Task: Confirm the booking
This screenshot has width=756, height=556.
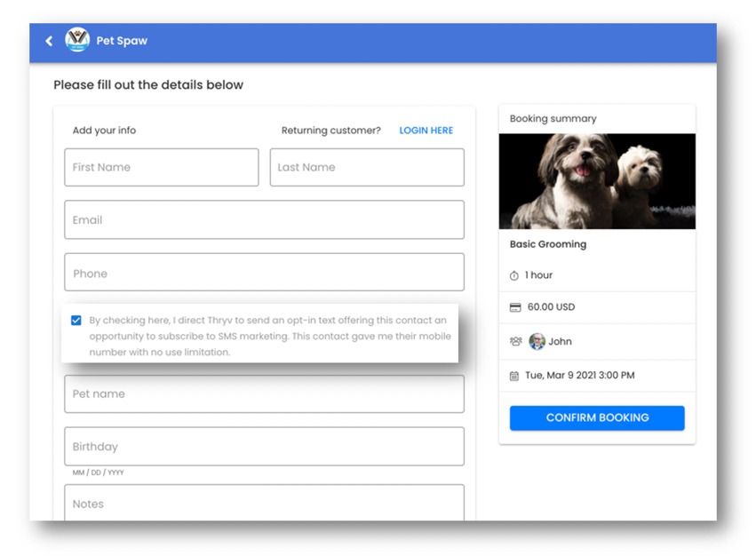Action: pyautogui.click(x=597, y=417)
